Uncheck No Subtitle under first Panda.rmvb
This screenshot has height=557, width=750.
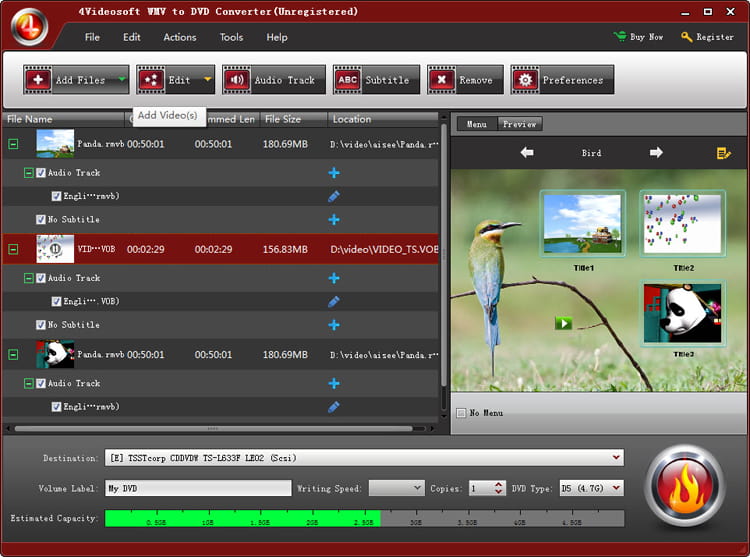tap(41, 219)
